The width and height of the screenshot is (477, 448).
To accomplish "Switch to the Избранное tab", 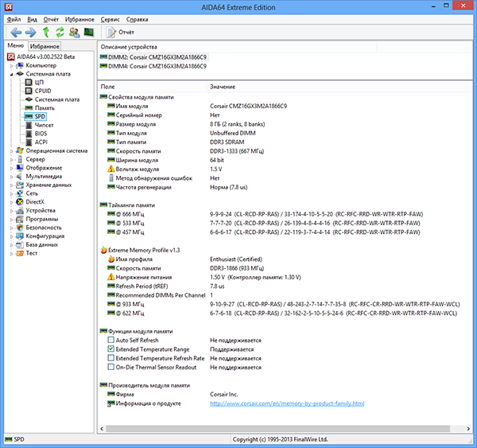I will point(45,46).
